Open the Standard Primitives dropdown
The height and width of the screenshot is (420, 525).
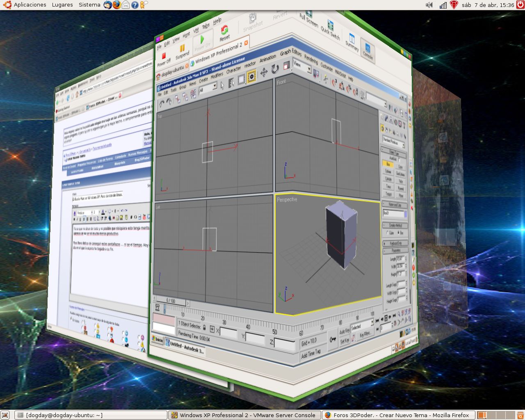click(x=394, y=142)
